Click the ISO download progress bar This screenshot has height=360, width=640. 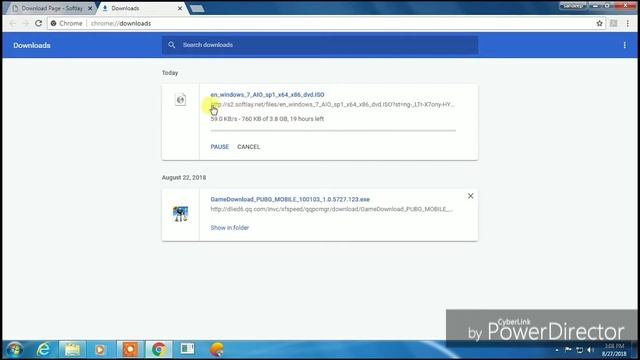[x=333, y=131]
